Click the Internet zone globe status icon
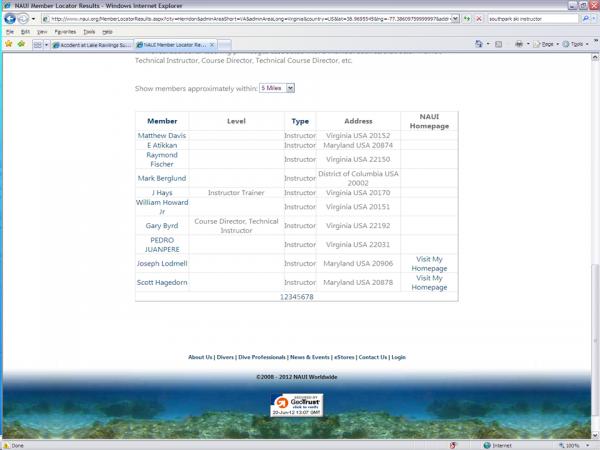This screenshot has width=600, height=450. coord(487,445)
